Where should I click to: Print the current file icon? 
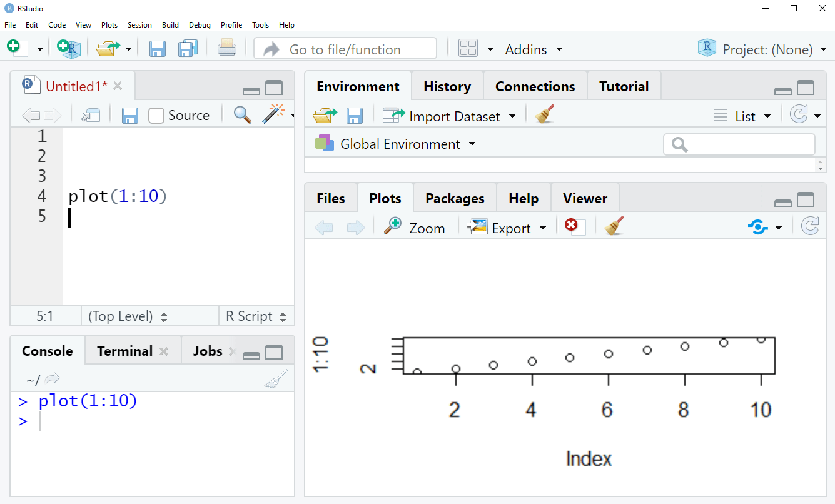[x=227, y=48]
